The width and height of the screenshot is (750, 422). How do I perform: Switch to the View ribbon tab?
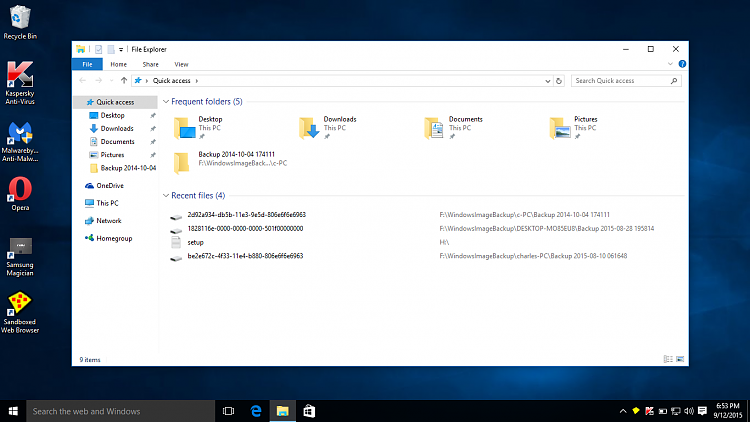[181, 64]
